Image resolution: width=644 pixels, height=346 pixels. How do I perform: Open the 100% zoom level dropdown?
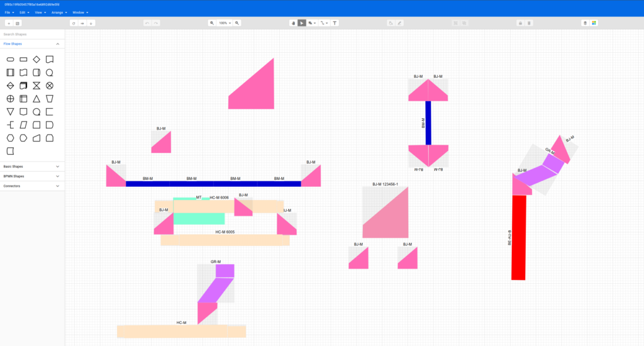[225, 23]
